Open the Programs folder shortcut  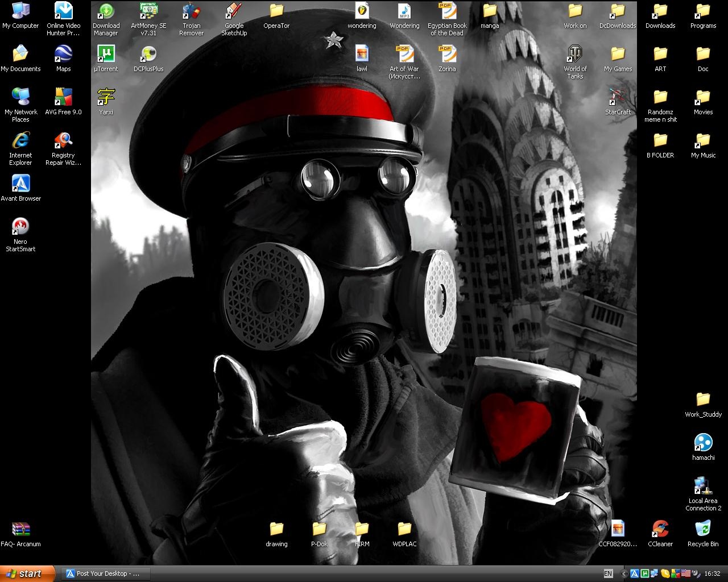[703, 16]
